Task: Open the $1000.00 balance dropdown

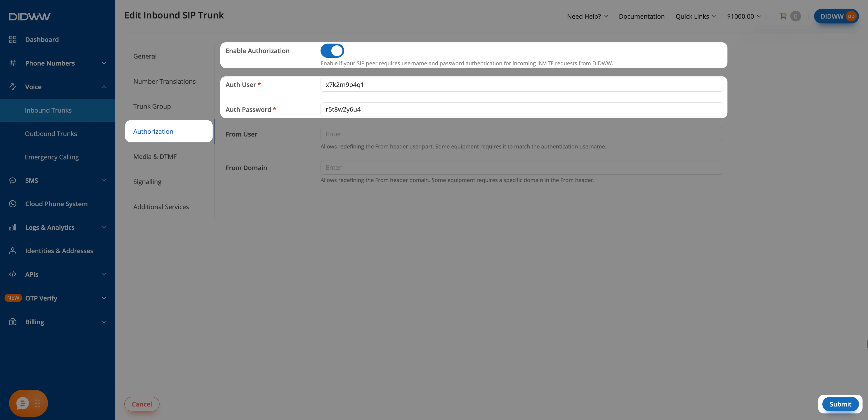Action: pos(744,16)
